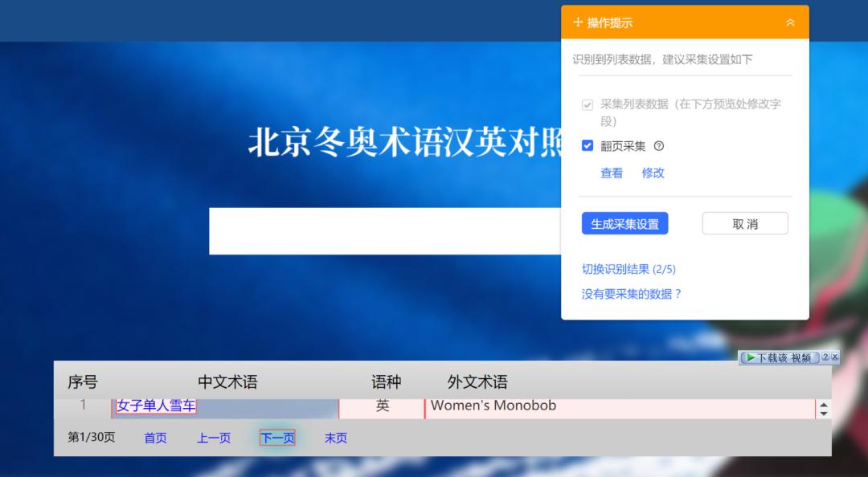Image resolution: width=868 pixels, height=477 pixels.
Task: Close the 下载该视频 bar with its X icon
Action: (836, 358)
